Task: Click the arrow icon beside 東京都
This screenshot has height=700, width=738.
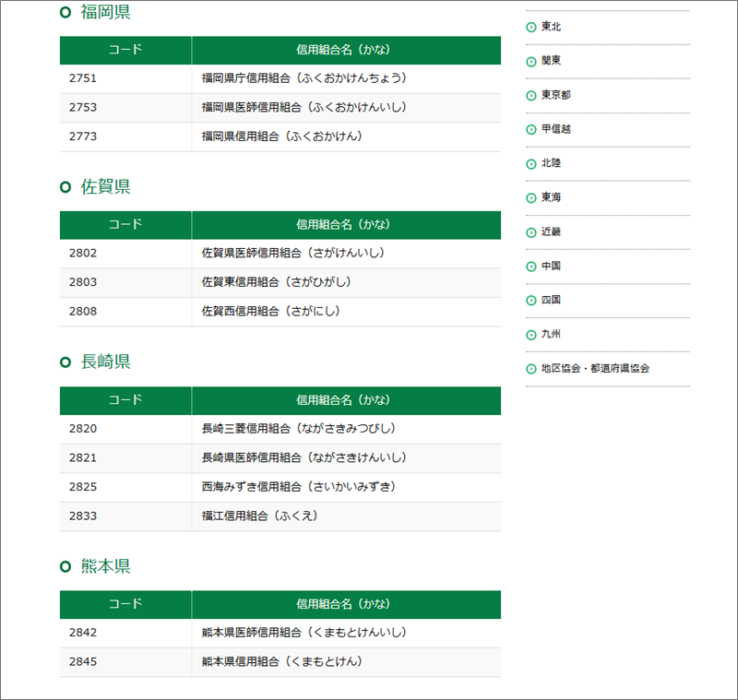Action: [531, 96]
